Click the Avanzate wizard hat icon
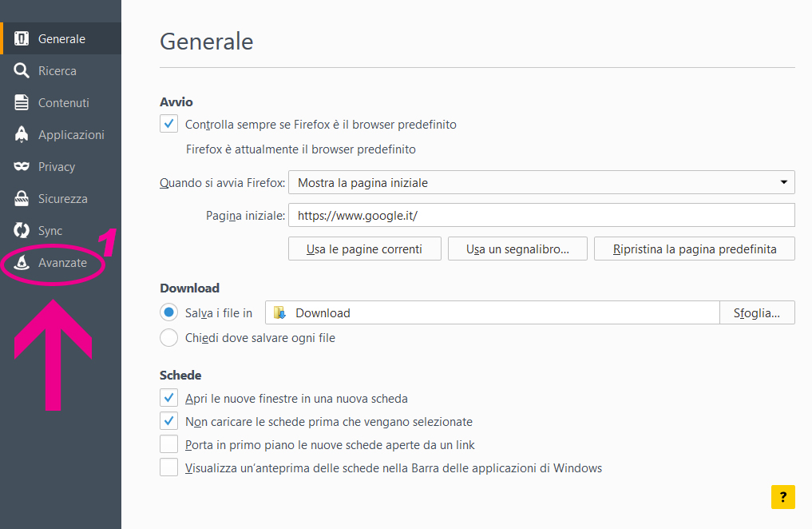 pyautogui.click(x=22, y=262)
